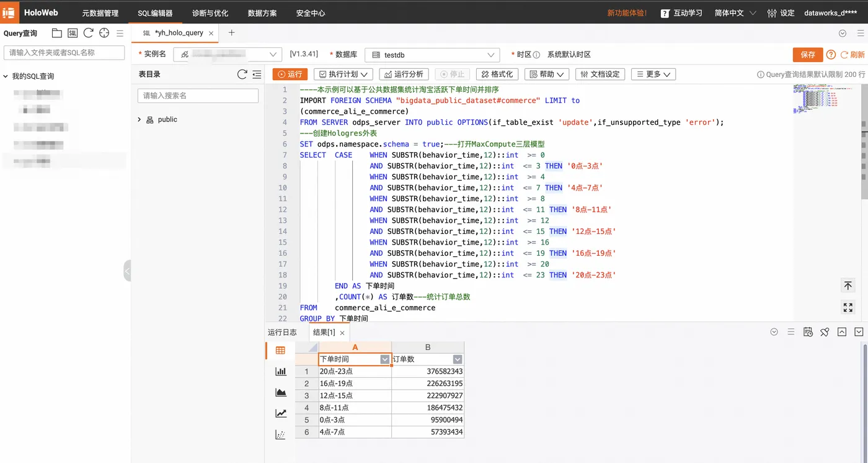Screen dimensions: 868x463
Task: Open the testdb 数据库 dropdown
Action: 432,55
